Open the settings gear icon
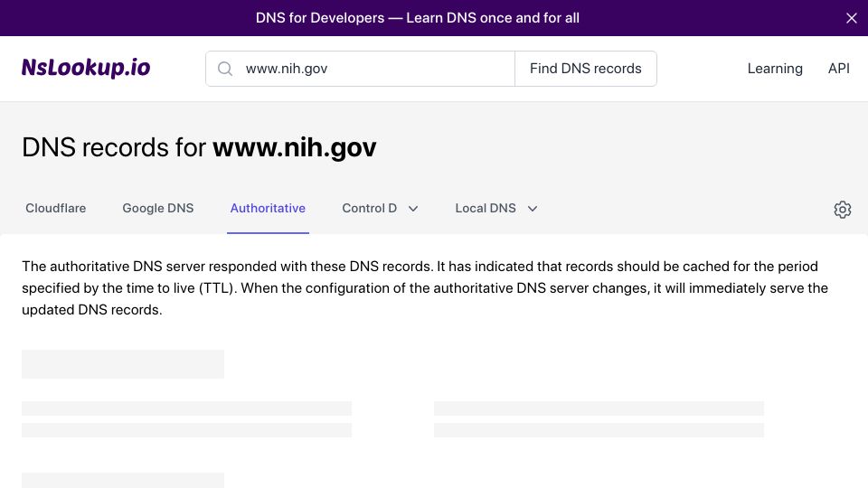This screenshot has height=488, width=868. (843, 209)
